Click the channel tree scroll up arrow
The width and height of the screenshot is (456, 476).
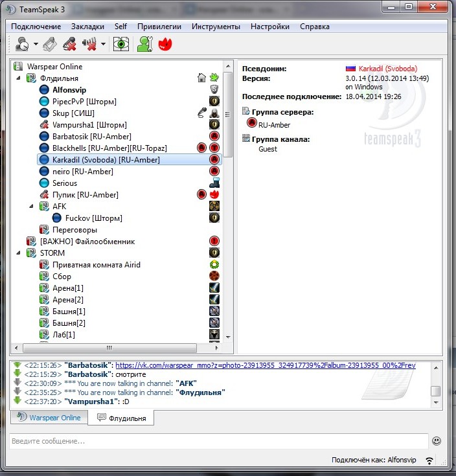coord(228,66)
